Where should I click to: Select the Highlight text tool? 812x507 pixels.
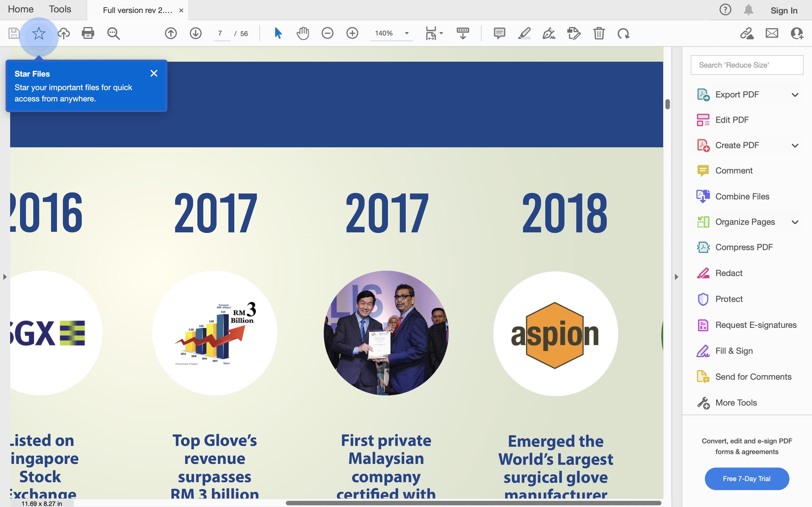(x=524, y=33)
